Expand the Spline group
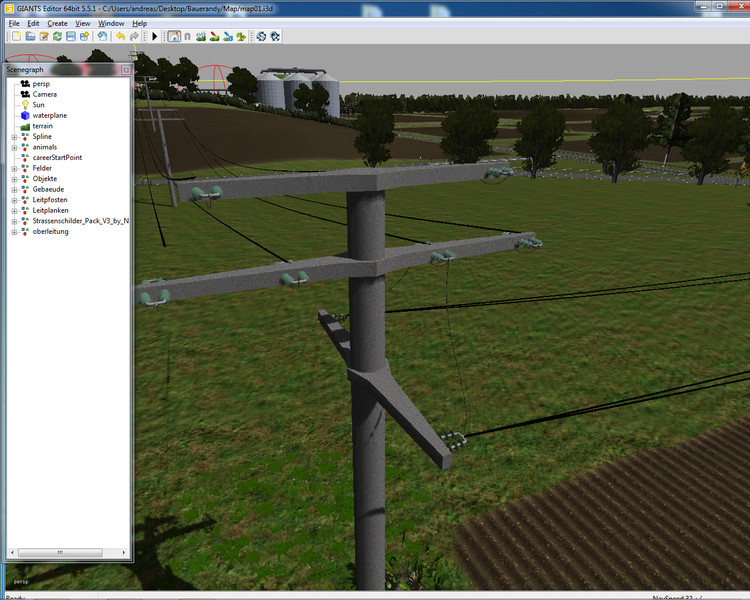The width and height of the screenshot is (750, 600). click(x=14, y=137)
